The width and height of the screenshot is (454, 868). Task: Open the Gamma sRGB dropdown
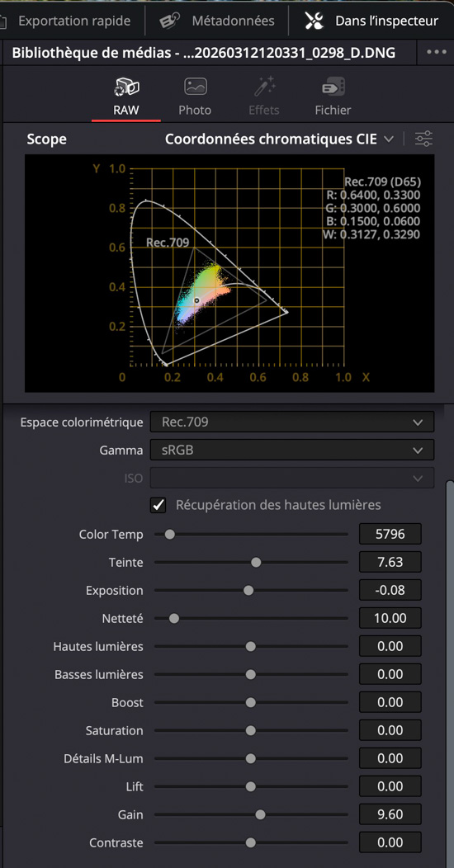tap(291, 450)
